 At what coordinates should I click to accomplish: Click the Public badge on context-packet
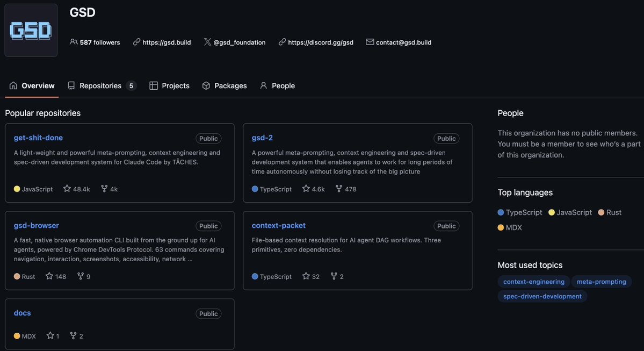coord(446,226)
